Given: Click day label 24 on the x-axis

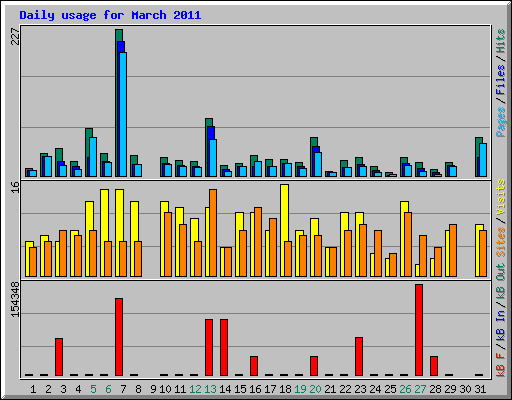Looking at the screenshot, I should (375, 389).
